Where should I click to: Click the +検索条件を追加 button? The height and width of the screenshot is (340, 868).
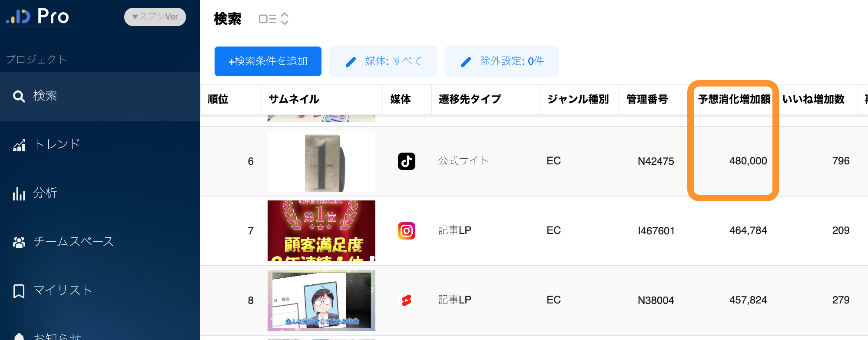[268, 61]
